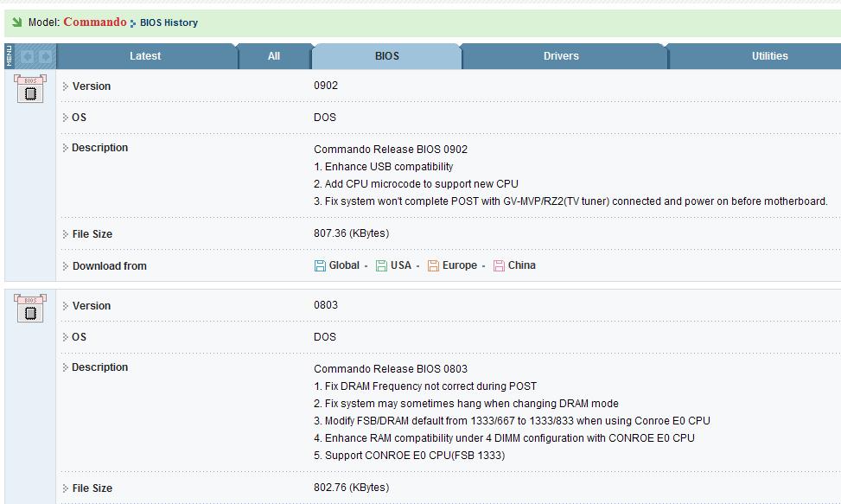The image size is (841, 504).
Task: Click the right arrow tab scroll icon
Action: pyautogui.click(x=45, y=56)
